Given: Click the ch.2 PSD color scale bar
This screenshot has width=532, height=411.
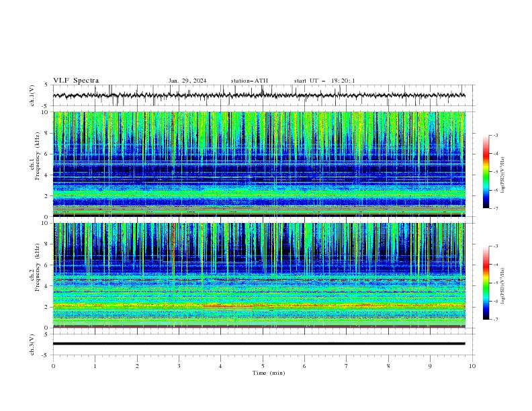Looking at the screenshot, I should [x=486, y=283].
